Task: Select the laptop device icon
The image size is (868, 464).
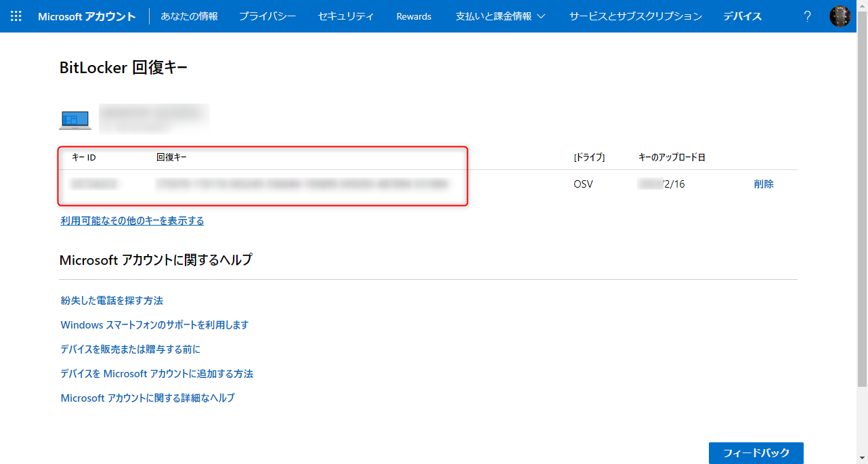Action: pos(74,119)
